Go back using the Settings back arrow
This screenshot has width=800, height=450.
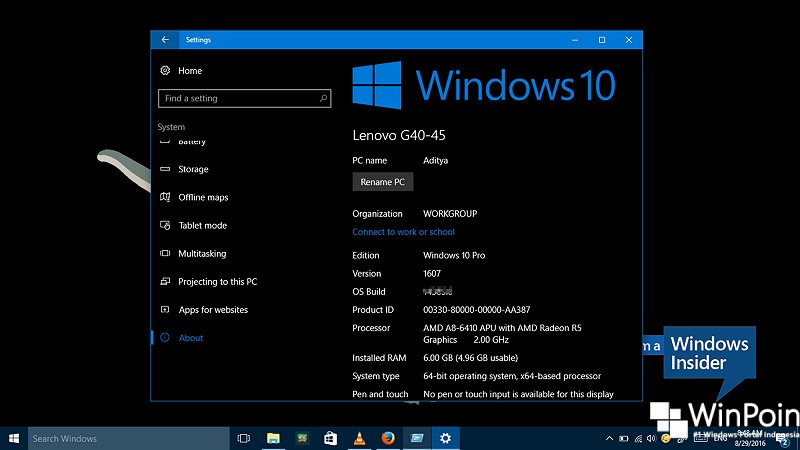pos(165,40)
